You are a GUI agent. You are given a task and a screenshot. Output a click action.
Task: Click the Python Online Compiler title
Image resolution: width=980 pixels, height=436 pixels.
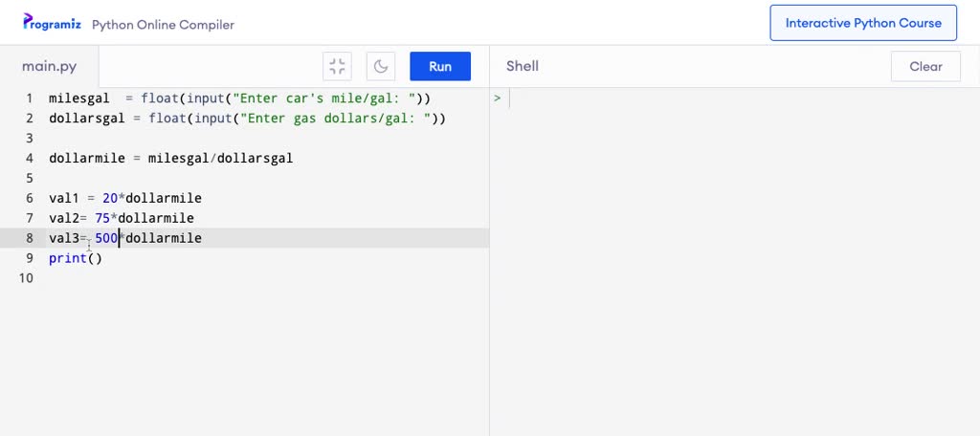163,25
